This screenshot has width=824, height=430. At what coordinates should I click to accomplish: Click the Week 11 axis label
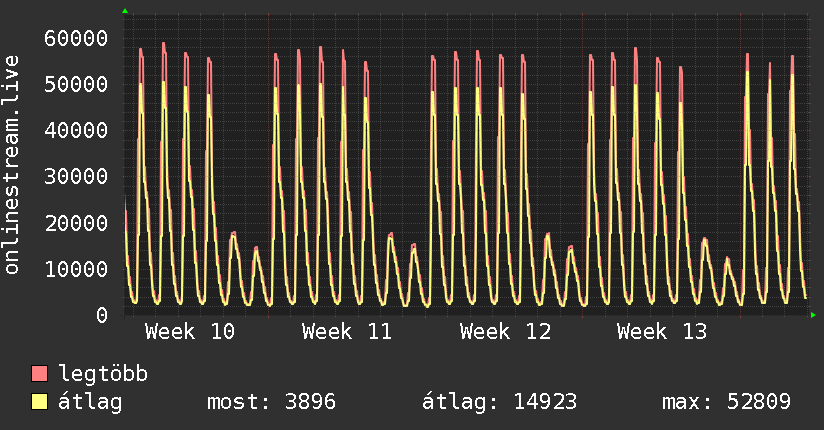click(347, 331)
